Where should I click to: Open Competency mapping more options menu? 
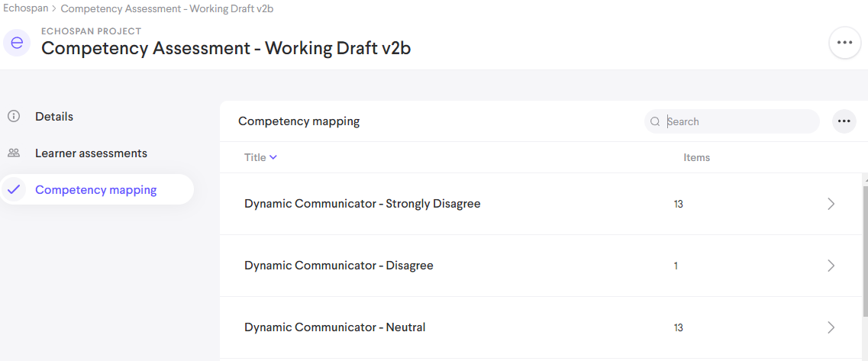click(844, 121)
